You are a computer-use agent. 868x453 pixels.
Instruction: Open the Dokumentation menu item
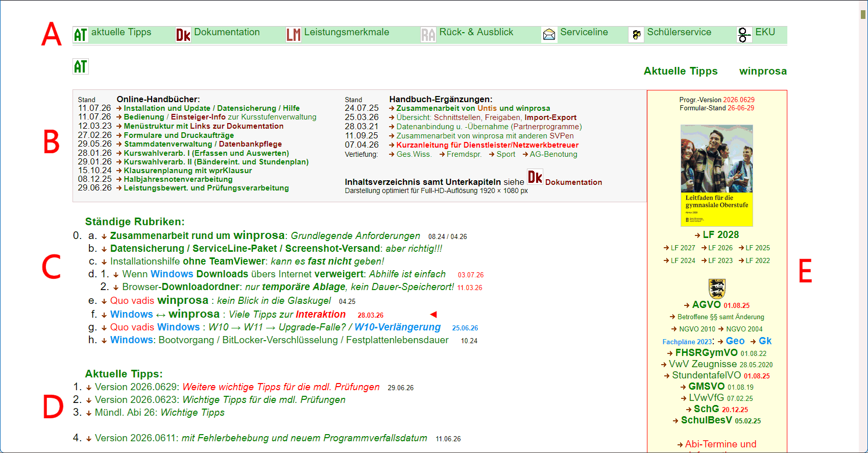(227, 32)
